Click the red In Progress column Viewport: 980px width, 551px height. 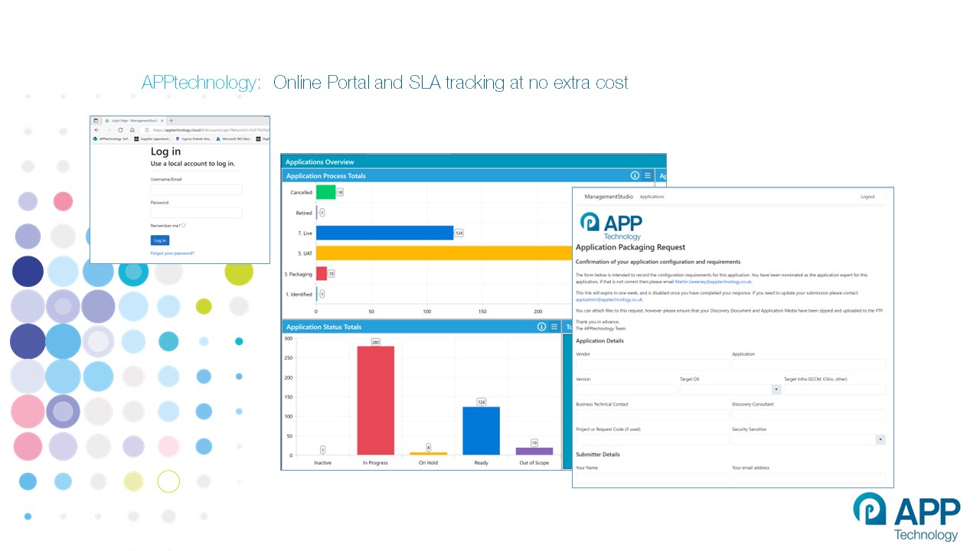(375, 401)
